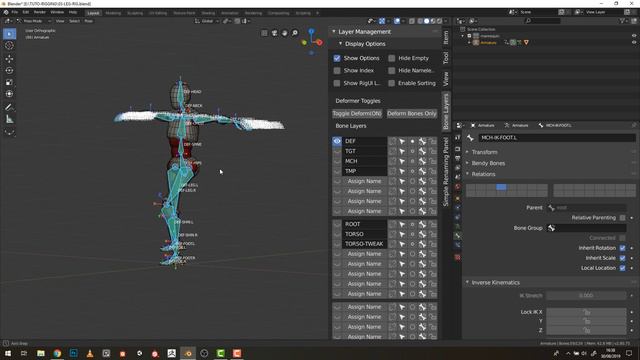Toggle the camera view icon in viewport

coord(274,33)
